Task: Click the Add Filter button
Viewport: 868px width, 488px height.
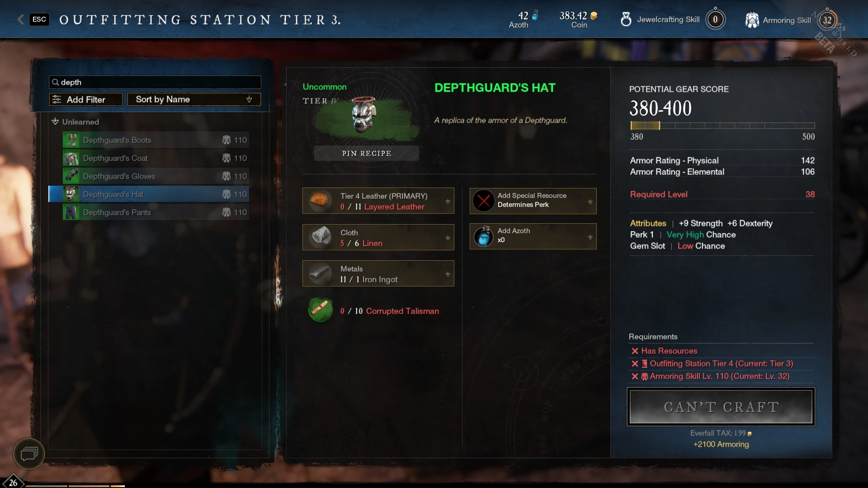Action: point(86,99)
